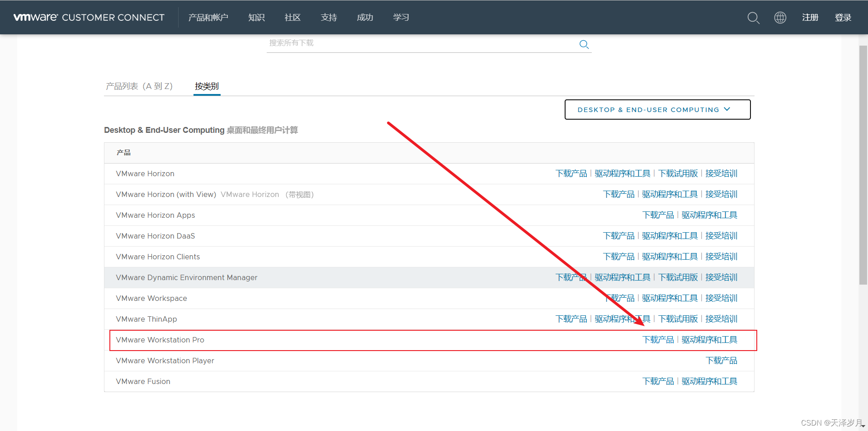
Task: Select VMware ThinApp product name
Action: [x=146, y=319]
